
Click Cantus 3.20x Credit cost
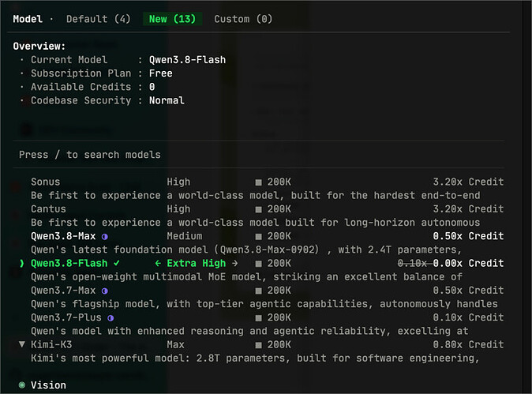(468, 209)
